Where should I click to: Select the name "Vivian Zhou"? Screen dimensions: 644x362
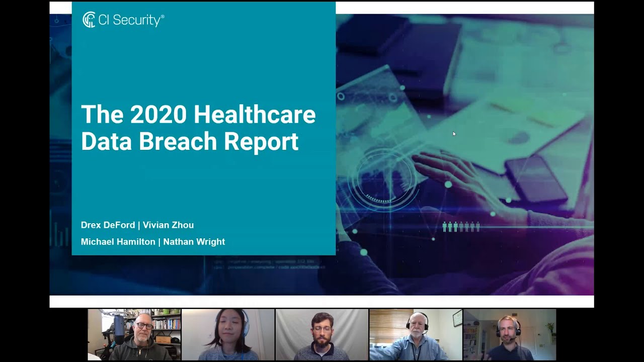click(x=168, y=225)
